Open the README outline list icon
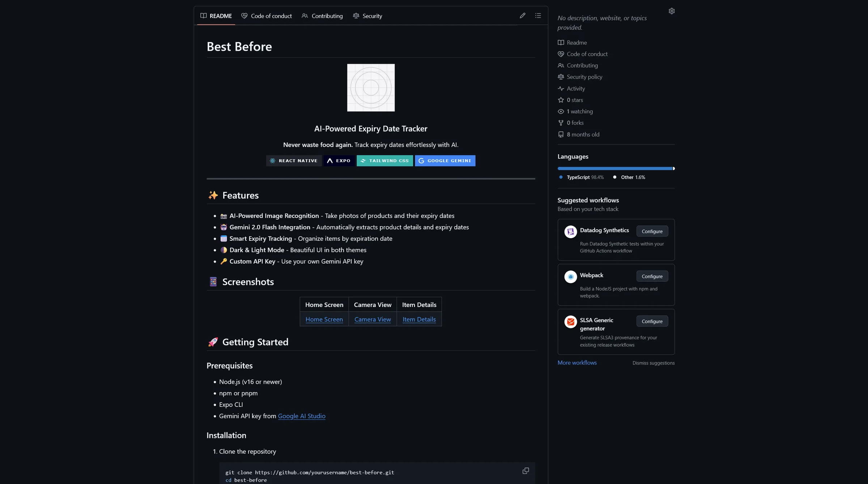The image size is (868, 484). pos(538,16)
